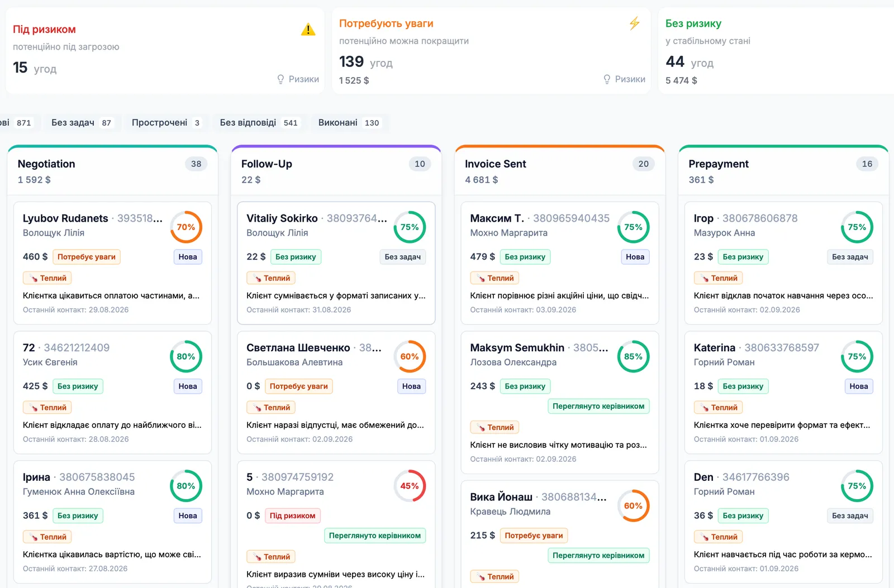
Task: Click Без задач badge on Vitaliy Sokirko card
Action: pyautogui.click(x=403, y=257)
